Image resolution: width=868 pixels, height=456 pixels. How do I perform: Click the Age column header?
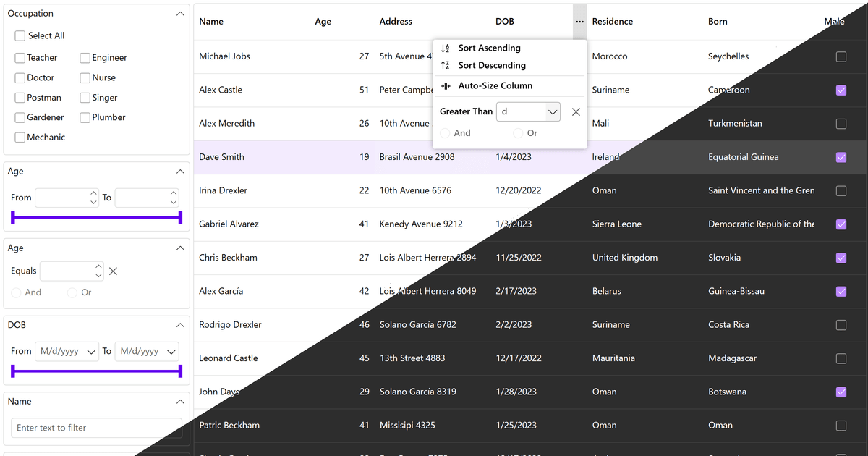[323, 21]
